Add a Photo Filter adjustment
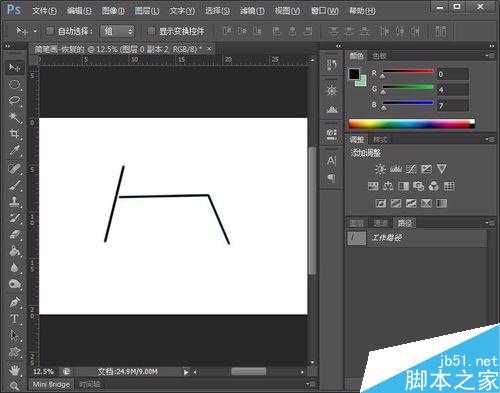Screen dimensions: 500x393 [418, 186]
